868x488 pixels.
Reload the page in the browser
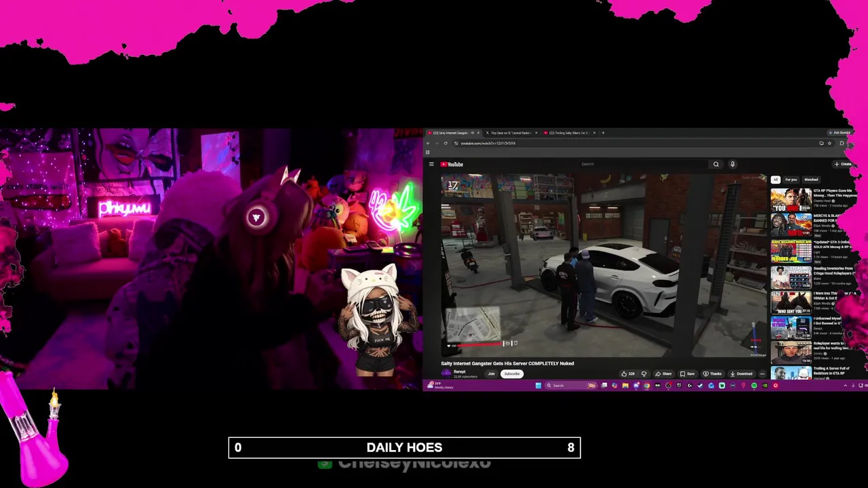(x=446, y=143)
